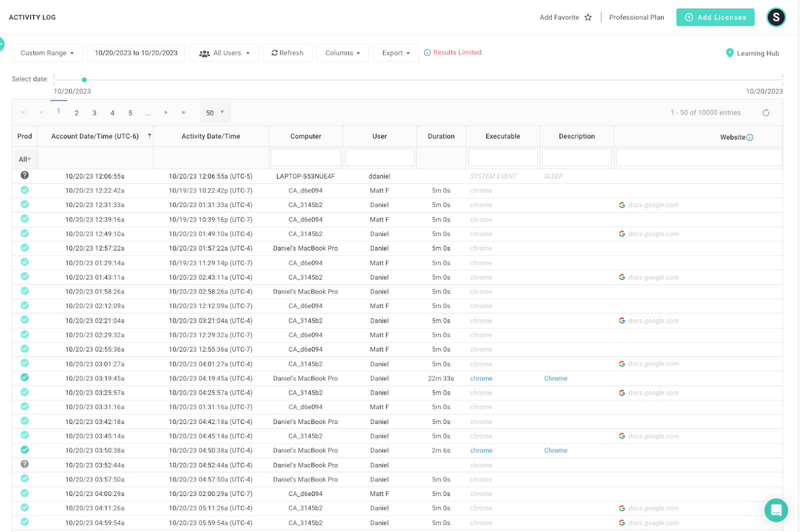The width and height of the screenshot is (800, 532).
Task: Click the Website filter input
Action: tap(699, 157)
